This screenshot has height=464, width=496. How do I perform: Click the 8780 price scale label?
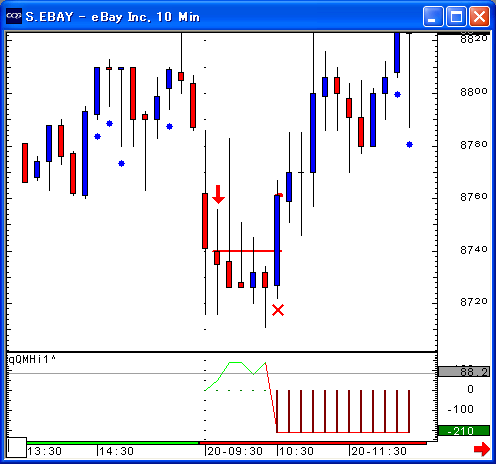click(x=473, y=144)
